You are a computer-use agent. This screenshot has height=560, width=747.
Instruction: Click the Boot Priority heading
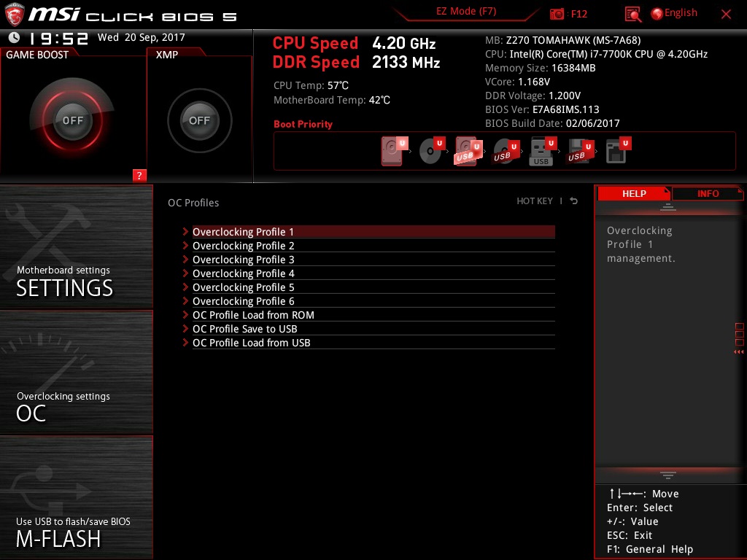coord(303,124)
